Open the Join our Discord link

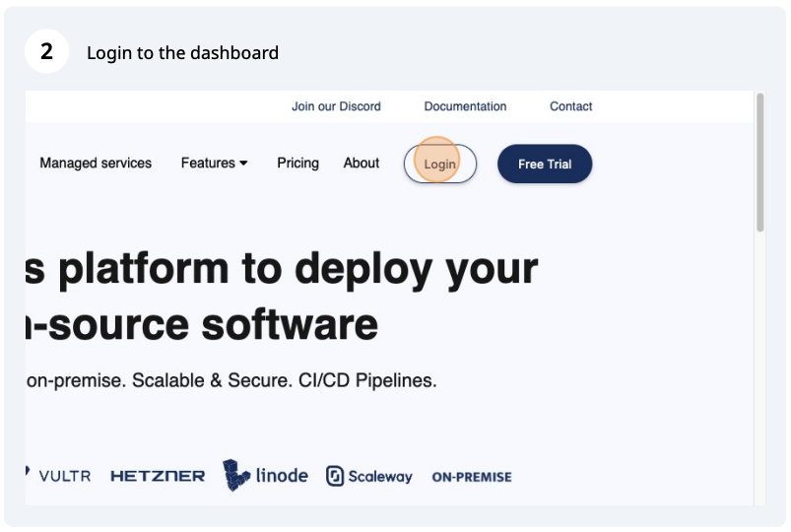336,106
